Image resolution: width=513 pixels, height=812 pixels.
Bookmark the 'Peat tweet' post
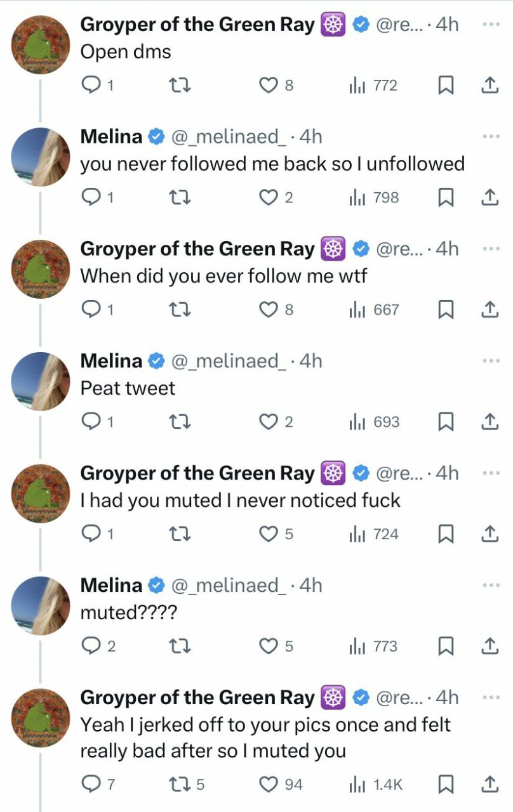[x=447, y=422]
